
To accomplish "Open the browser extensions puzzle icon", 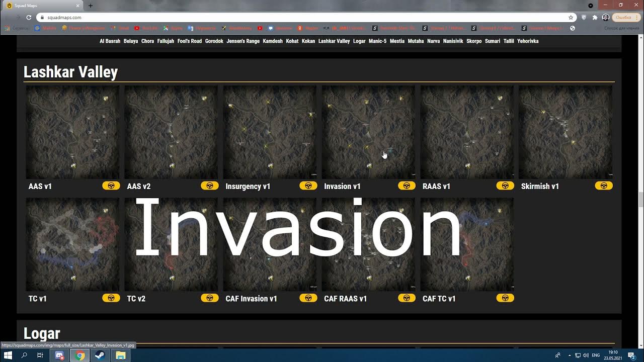I will (595, 17).
